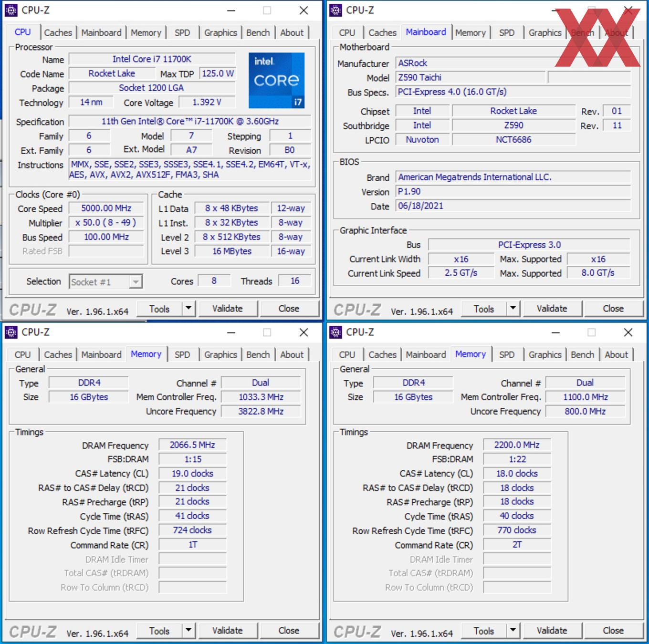The image size is (649, 644).
Task: Open Memory tab in Mainboard window
Action: (x=471, y=32)
